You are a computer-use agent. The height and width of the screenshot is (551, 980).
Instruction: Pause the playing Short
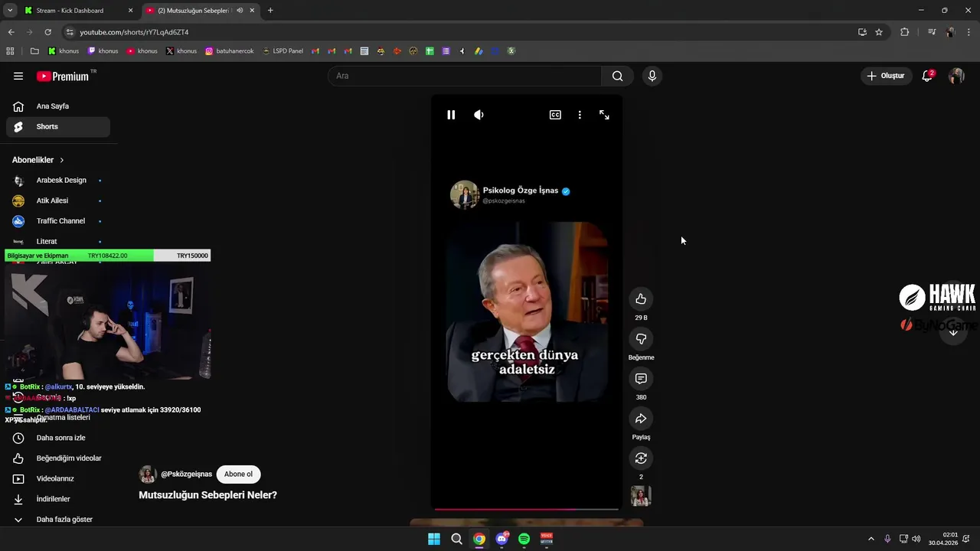[x=451, y=115]
